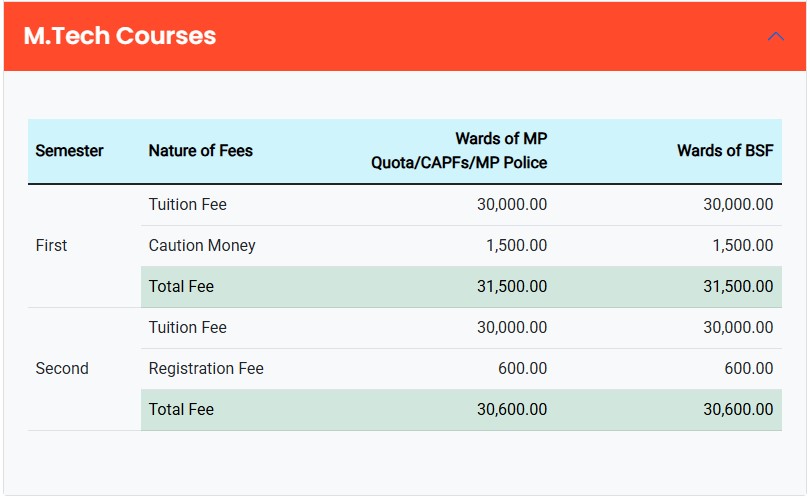This screenshot has width=810, height=499.
Task: Click the Nature of Fees column header
Action: [x=200, y=151]
